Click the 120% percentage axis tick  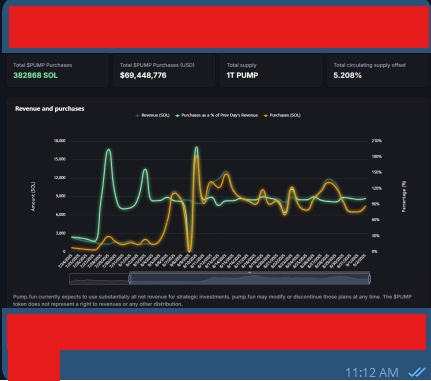point(377,188)
